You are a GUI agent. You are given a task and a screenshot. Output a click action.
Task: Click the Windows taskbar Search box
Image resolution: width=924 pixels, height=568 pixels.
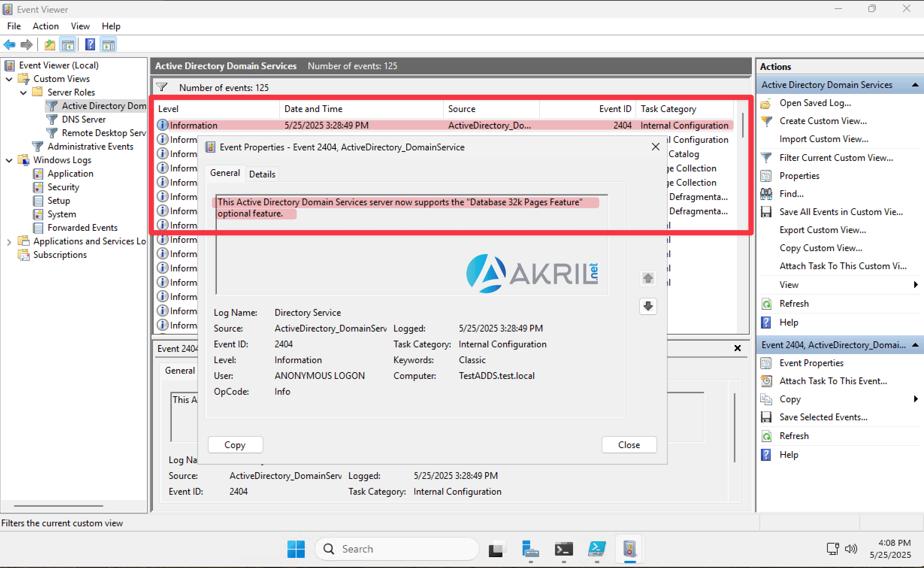(397, 549)
